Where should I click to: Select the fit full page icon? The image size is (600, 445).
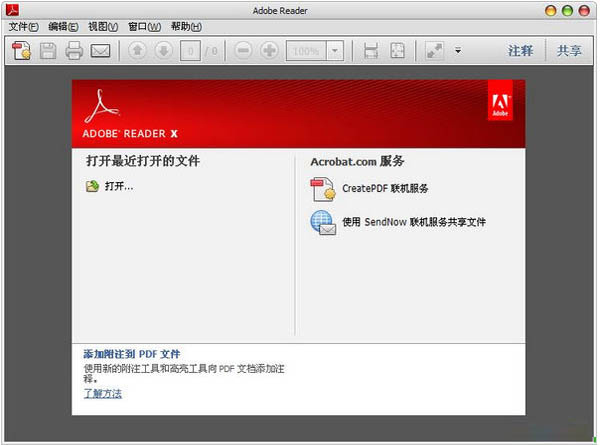click(x=397, y=50)
